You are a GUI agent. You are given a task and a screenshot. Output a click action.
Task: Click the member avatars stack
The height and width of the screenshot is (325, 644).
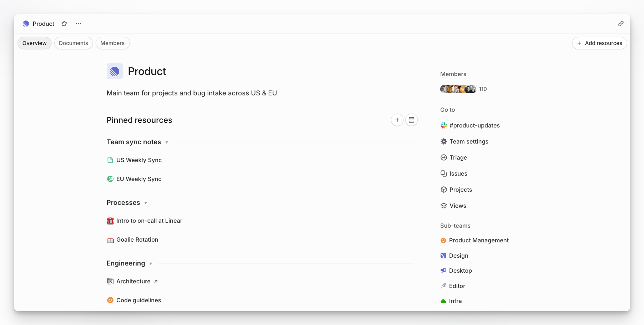pyautogui.click(x=458, y=89)
